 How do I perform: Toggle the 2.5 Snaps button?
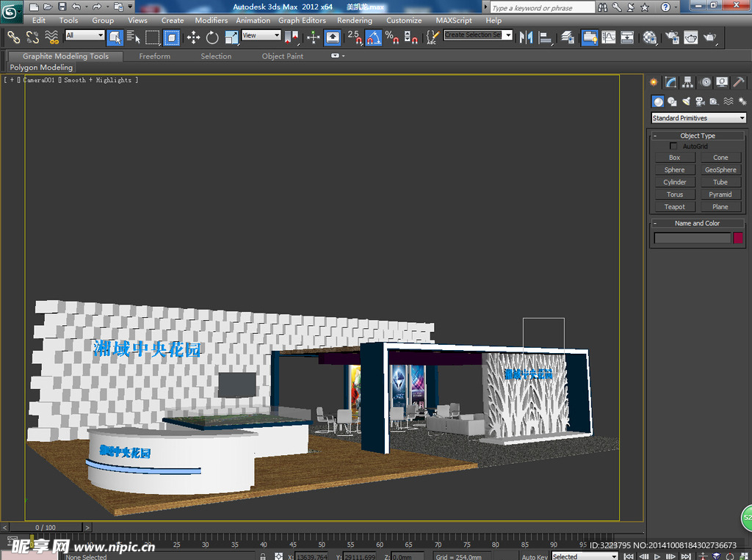(x=355, y=37)
